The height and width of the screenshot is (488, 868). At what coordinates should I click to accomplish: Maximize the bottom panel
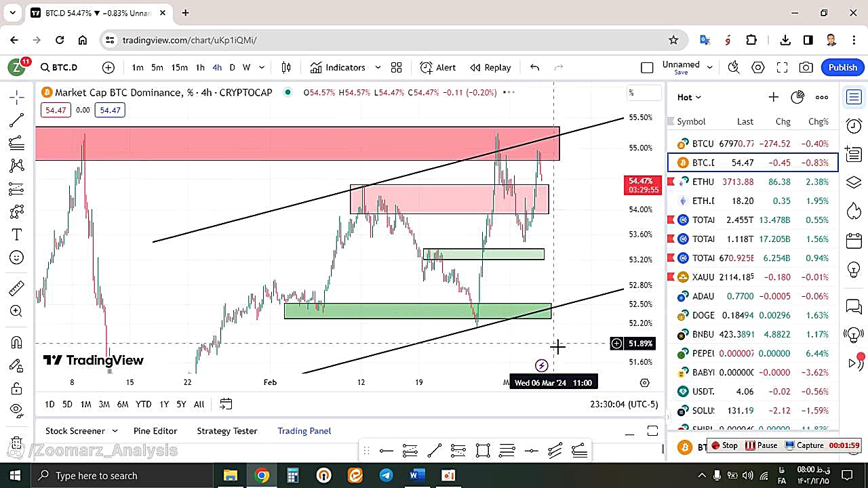pos(652,431)
